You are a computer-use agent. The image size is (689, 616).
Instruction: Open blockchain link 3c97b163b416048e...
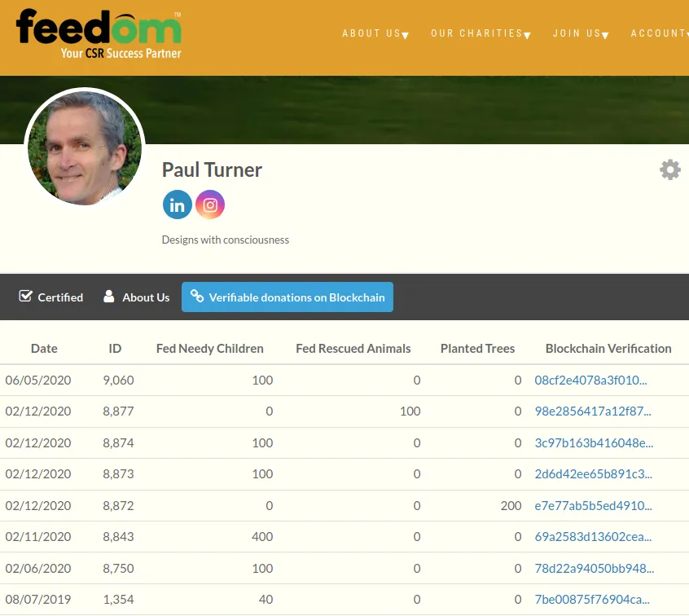(x=594, y=443)
